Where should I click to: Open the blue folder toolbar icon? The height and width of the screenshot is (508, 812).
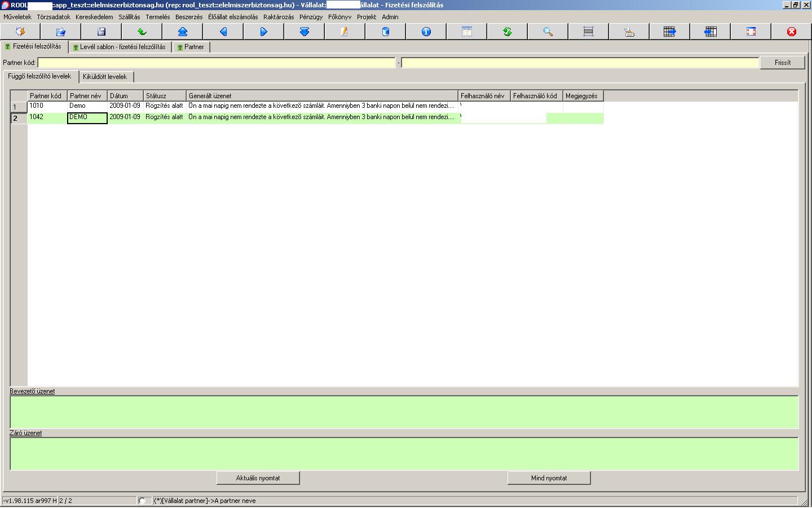(61, 32)
